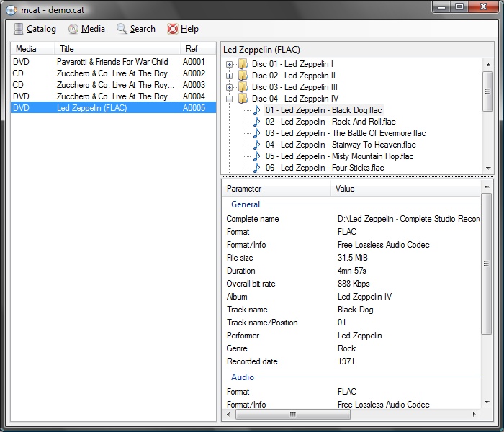Expand Disc 01 - Led Zeppelin I
The height and width of the screenshot is (432, 504).
click(229, 64)
